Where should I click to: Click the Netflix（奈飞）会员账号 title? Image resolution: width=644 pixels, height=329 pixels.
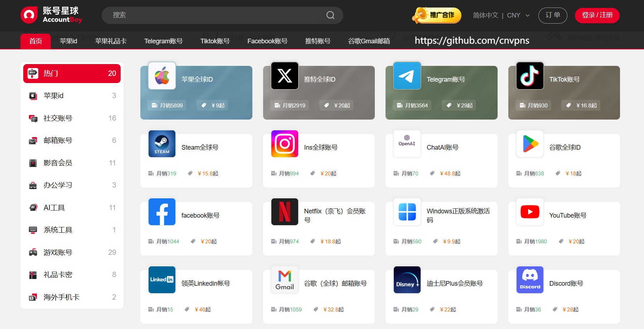point(335,216)
